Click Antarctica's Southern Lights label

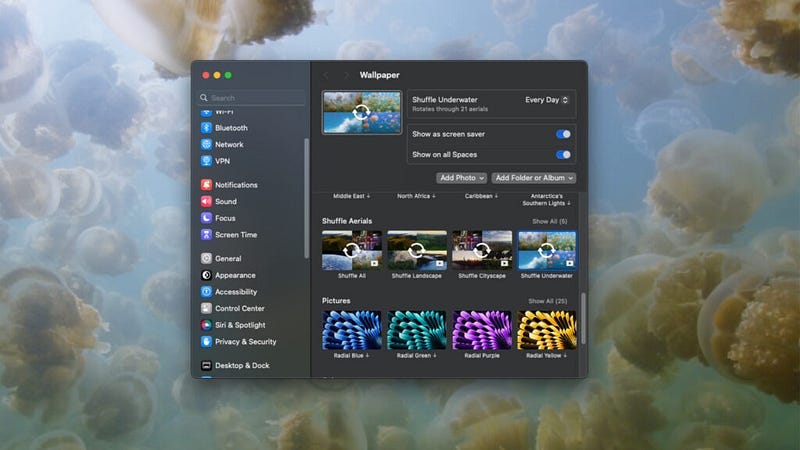(546, 199)
